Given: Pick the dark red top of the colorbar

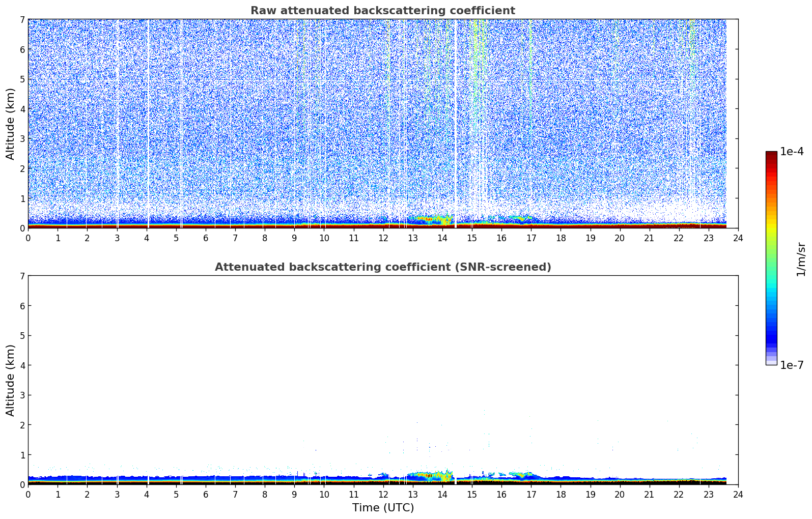Looking at the screenshot, I should click(771, 155).
